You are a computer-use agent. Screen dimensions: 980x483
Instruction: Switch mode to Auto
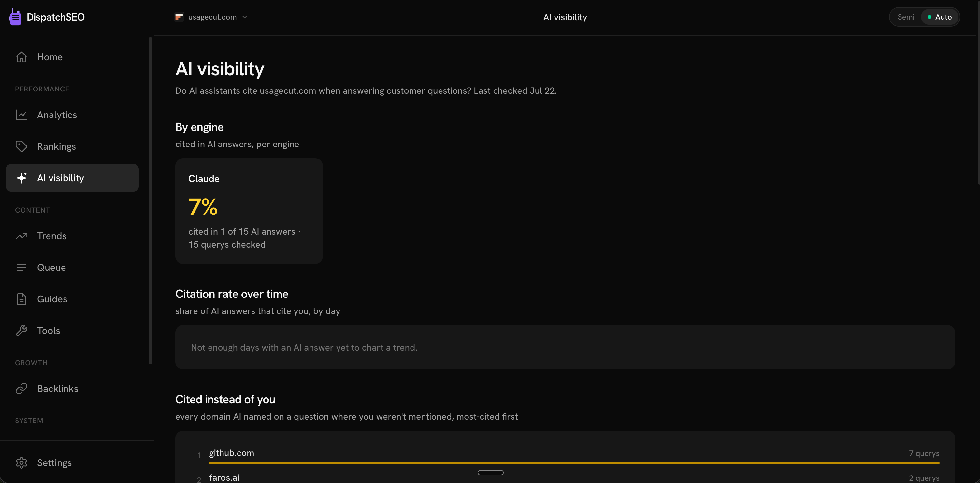940,17
